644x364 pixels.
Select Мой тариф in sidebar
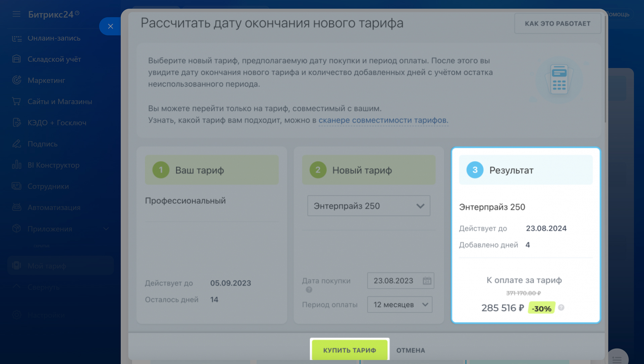pos(60,265)
